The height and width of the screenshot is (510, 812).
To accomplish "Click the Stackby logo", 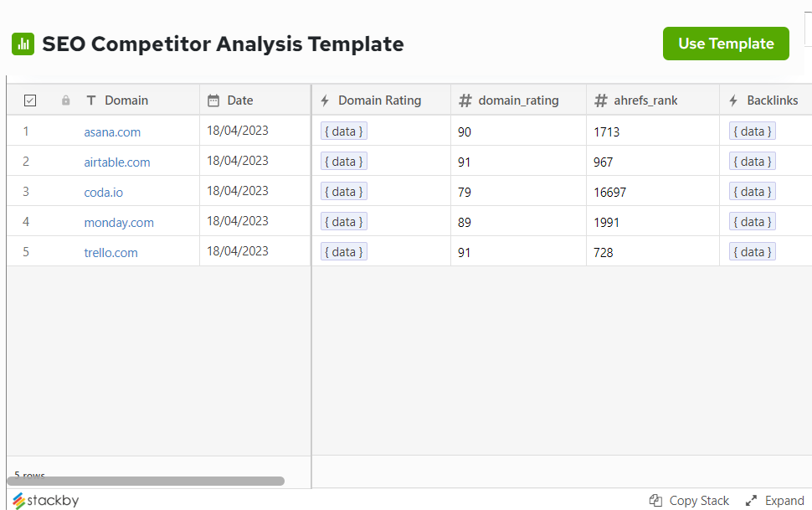I will (45, 501).
